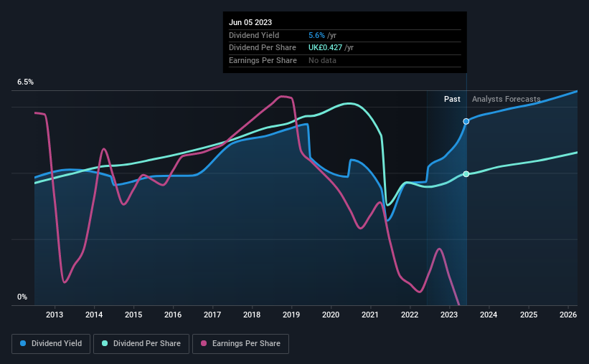The width and height of the screenshot is (589, 364).
Task: Toggle the Dividend Per Share legend button
Action: point(141,344)
